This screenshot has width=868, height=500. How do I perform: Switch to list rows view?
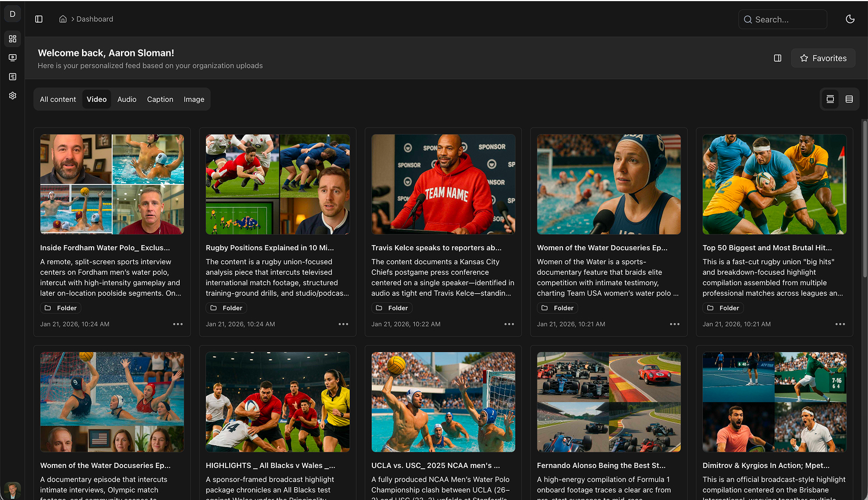coord(849,100)
